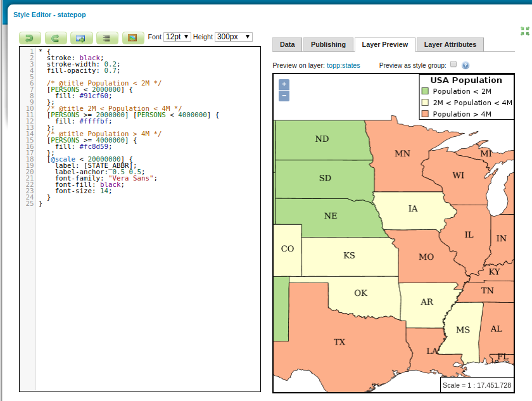Click the undo button in editor toolbar
Screen dimensions: 532x401
click(30, 37)
